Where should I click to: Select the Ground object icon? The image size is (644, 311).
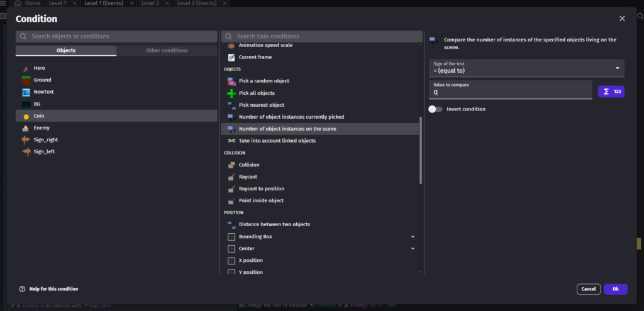coord(26,80)
